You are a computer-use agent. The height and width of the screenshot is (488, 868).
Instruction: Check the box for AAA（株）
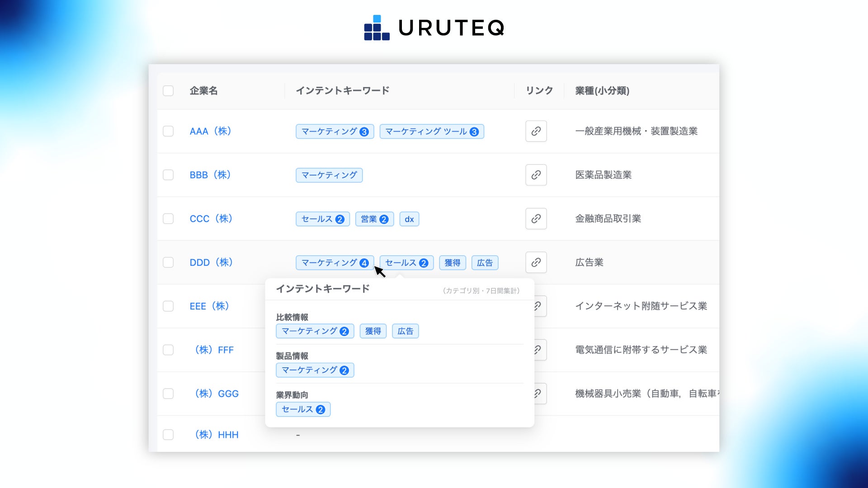point(168,131)
